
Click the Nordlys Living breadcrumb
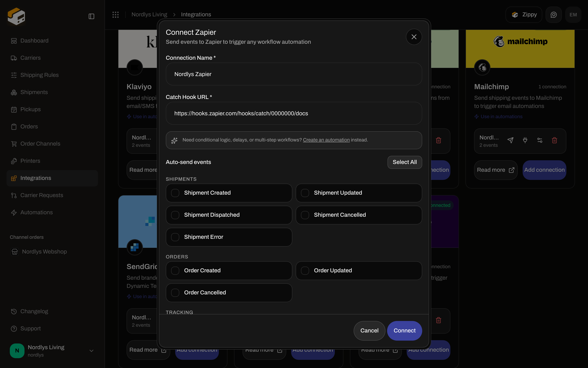[149, 15]
